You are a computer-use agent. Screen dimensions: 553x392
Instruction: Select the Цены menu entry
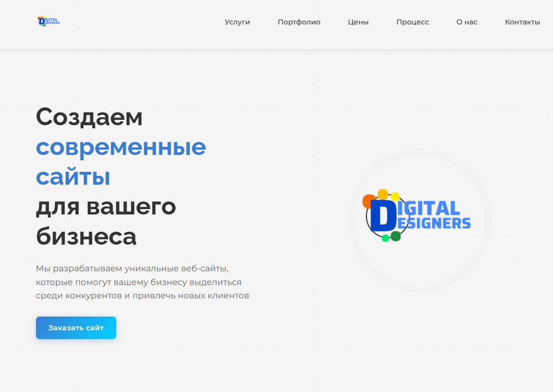tap(358, 22)
